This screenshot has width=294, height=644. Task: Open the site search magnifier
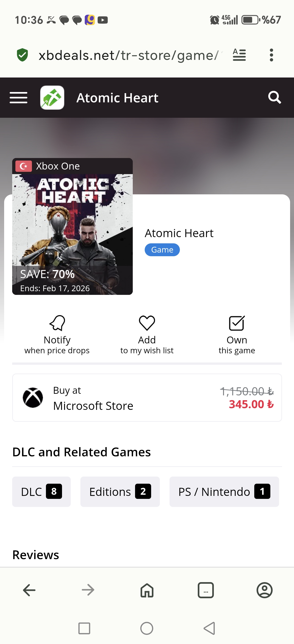[x=274, y=98]
